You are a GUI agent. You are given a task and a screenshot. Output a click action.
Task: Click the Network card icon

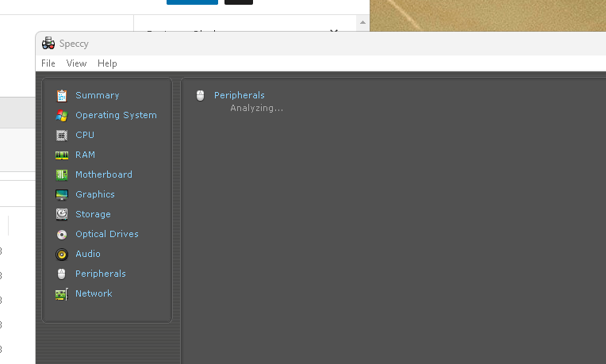(x=62, y=294)
